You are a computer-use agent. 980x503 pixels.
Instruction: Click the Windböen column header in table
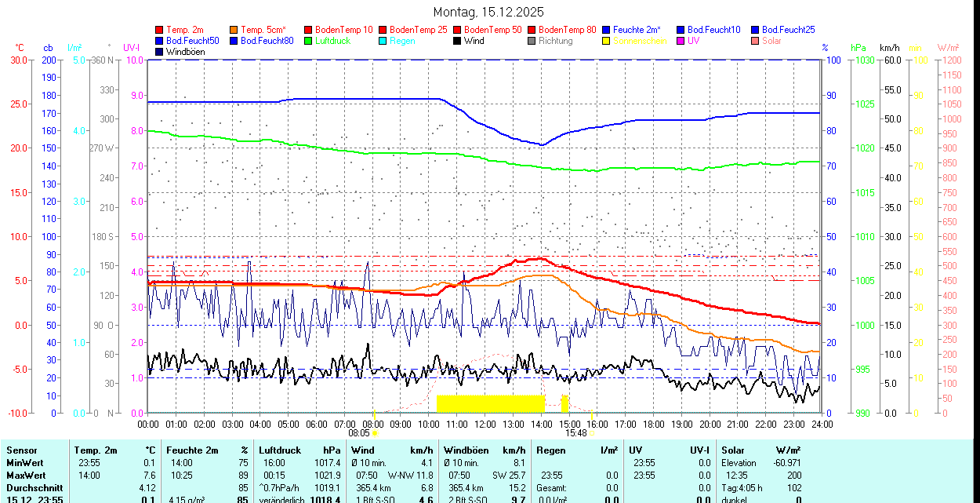click(x=466, y=450)
